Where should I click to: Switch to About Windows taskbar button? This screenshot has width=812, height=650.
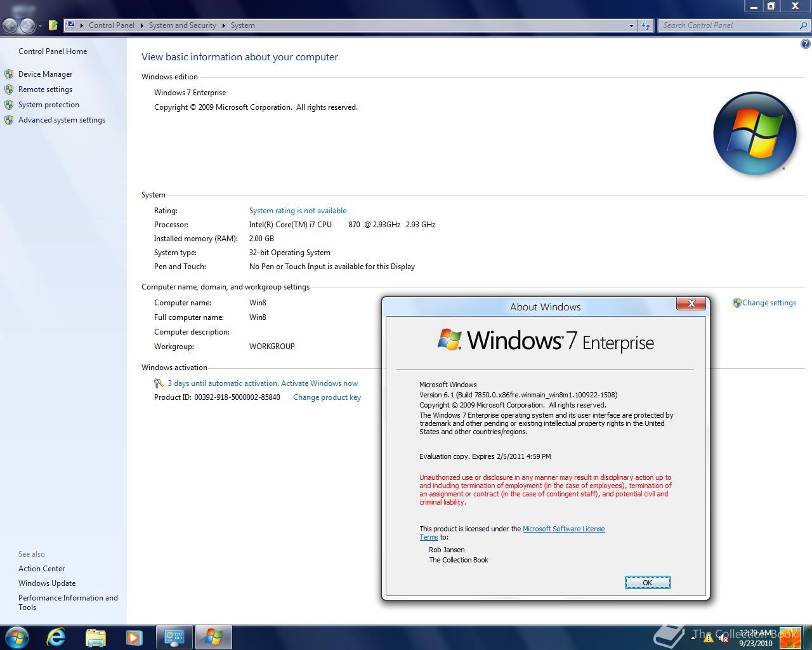tap(213, 637)
